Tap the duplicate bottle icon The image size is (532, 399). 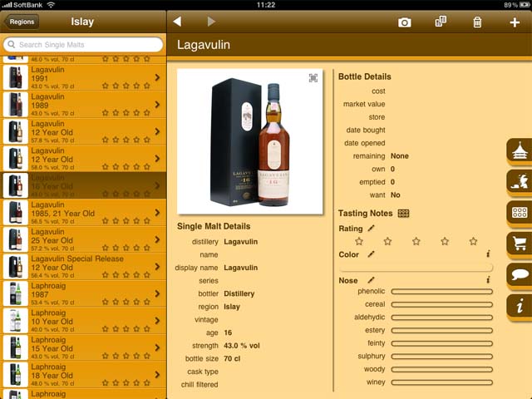point(441,22)
